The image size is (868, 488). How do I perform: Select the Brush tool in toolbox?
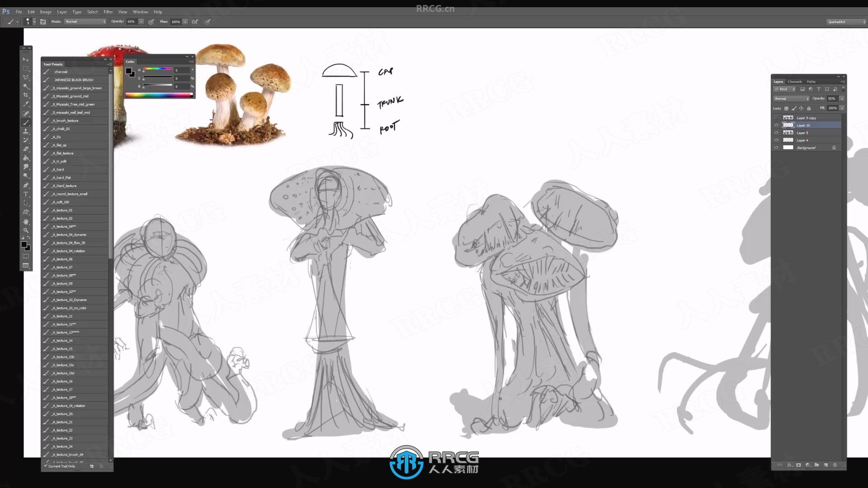click(x=26, y=122)
